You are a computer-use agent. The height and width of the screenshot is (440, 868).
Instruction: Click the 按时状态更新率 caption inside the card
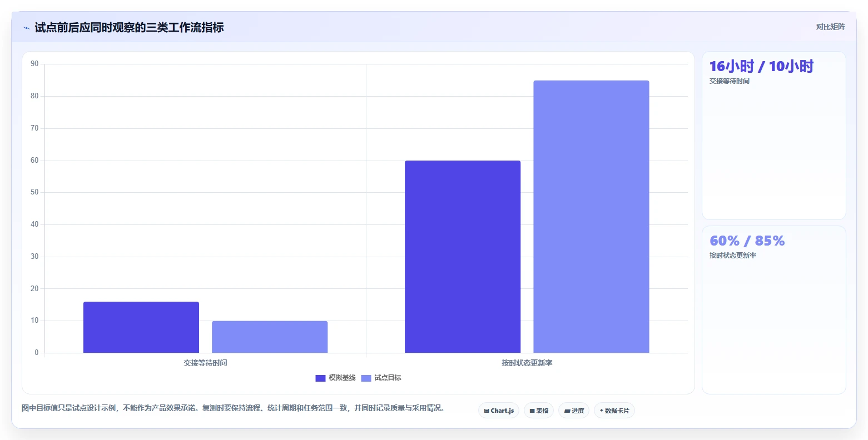tap(733, 256)
